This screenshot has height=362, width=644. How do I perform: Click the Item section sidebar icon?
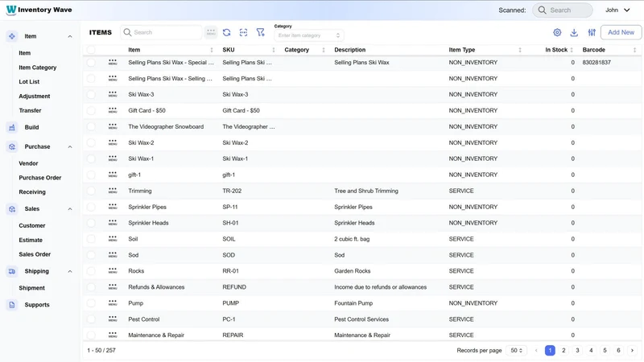pos(12,36)
